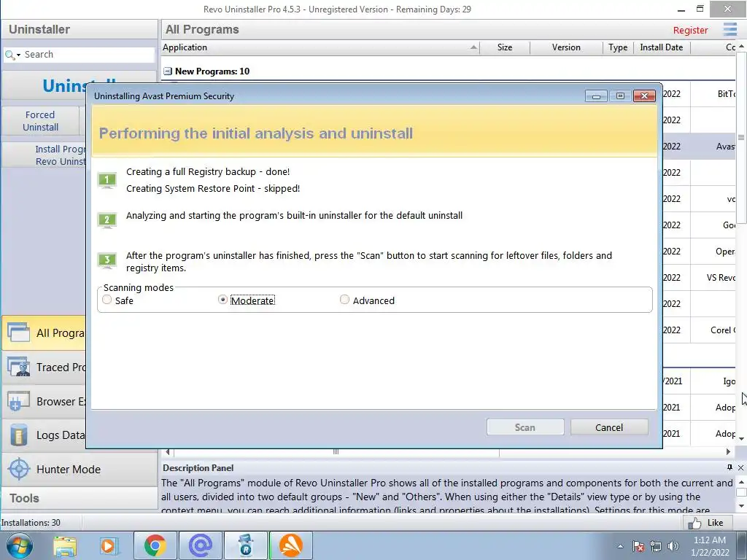Launch the media player taskbar icon

[x=108, y=545]
